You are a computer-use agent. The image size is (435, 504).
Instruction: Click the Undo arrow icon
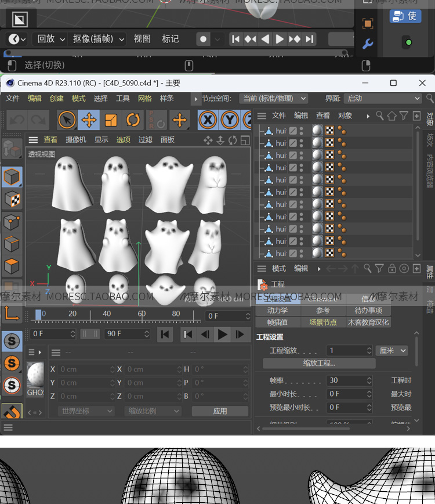[17, 120]
